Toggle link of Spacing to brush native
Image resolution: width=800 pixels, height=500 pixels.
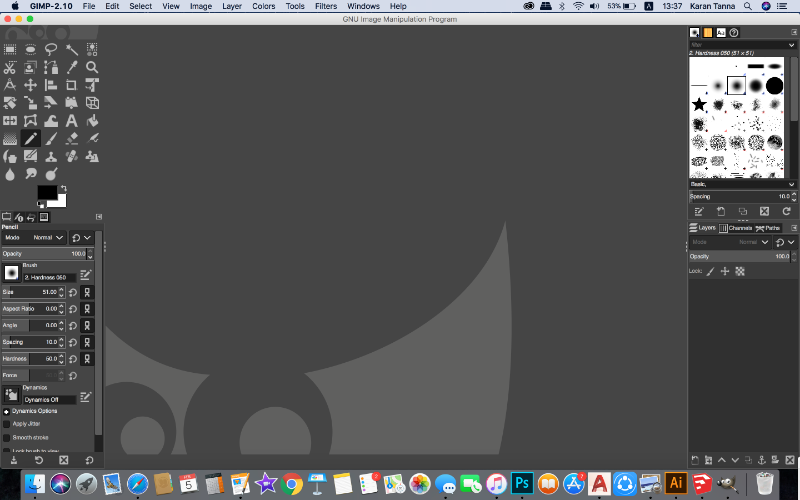87,342
